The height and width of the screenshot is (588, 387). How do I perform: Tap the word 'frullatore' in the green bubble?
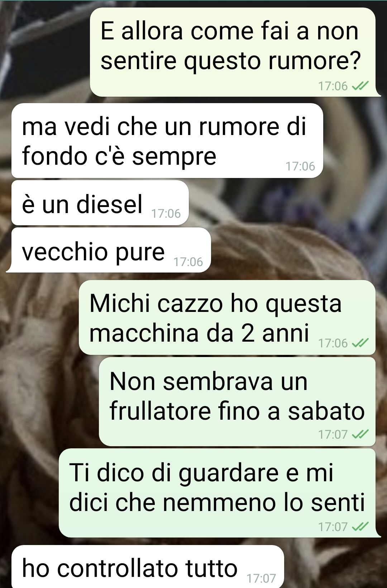coord(160,411)
